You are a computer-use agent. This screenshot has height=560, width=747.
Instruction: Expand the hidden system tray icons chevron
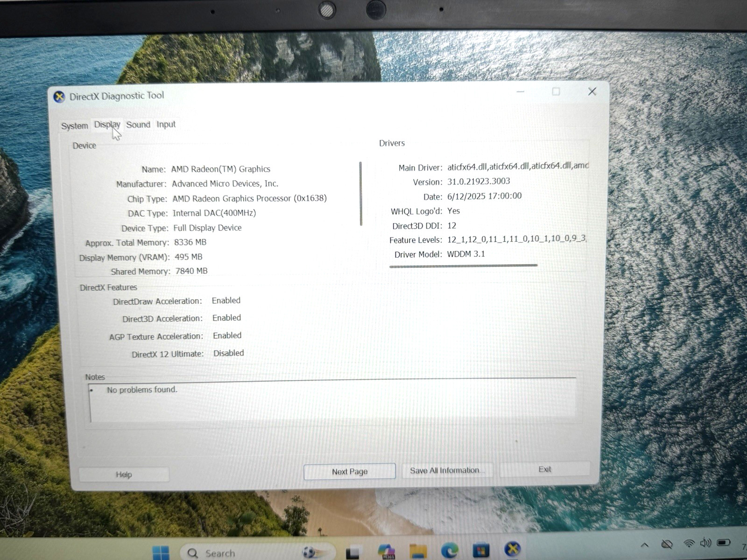click(x=645, y=545)
